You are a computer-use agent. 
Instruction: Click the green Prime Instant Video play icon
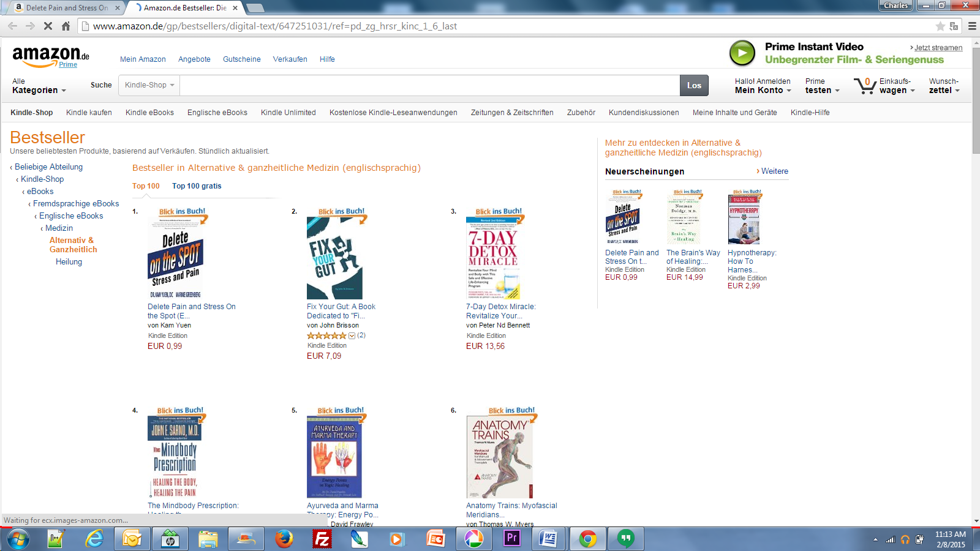click(742, 53)
